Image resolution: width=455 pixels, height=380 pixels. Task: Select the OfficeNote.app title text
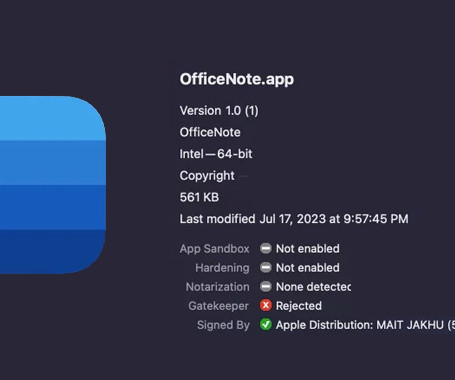(237, 80)
